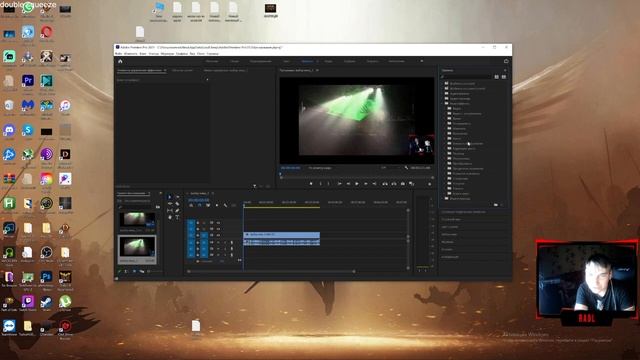Viewport: 640px width, 360px height.
Task: Open workspace overflow chevron in top bar
Action: (x=422, y=61)
